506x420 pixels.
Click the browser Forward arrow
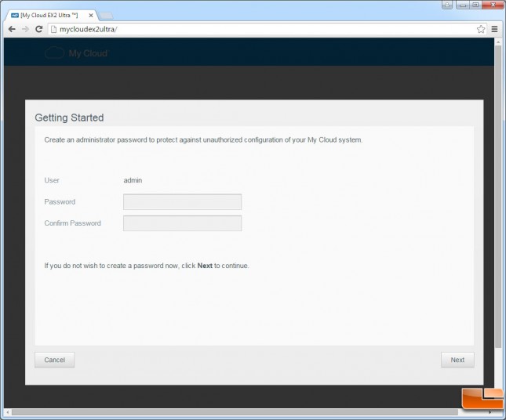(x=25, y=29)
